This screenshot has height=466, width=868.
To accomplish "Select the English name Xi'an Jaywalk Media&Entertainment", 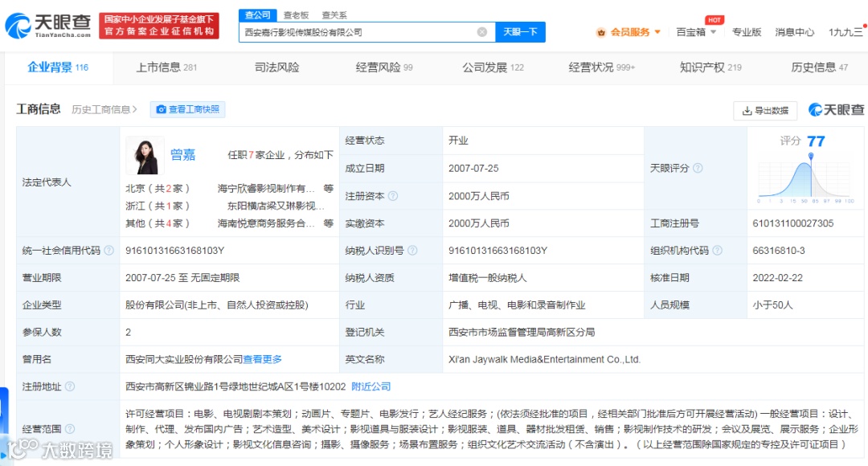I will (x=544, y=359).
